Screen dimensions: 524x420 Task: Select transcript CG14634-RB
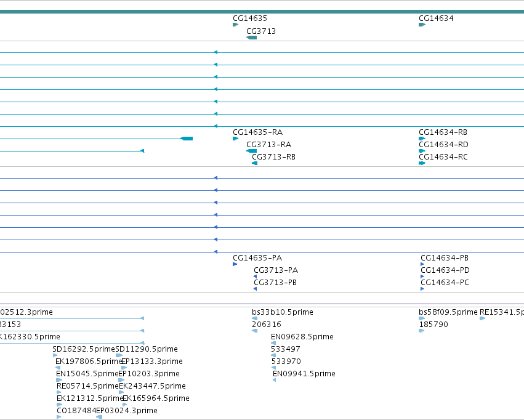443,132
